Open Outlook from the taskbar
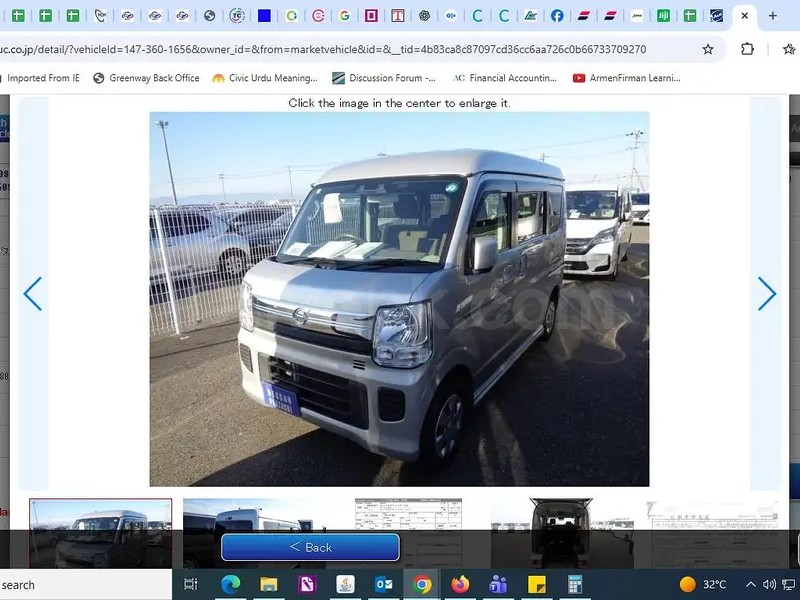This screenshot has width=800, height=600. coord(384,584)
